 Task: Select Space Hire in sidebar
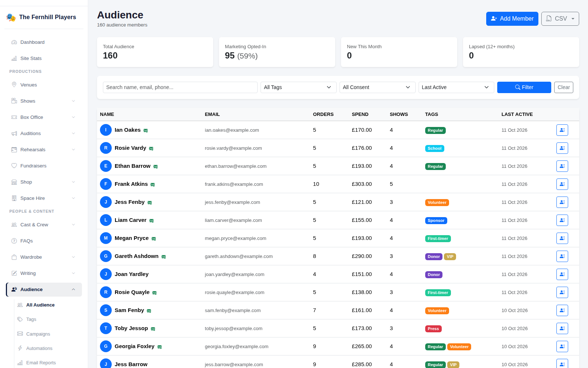(x=44, y=198)
